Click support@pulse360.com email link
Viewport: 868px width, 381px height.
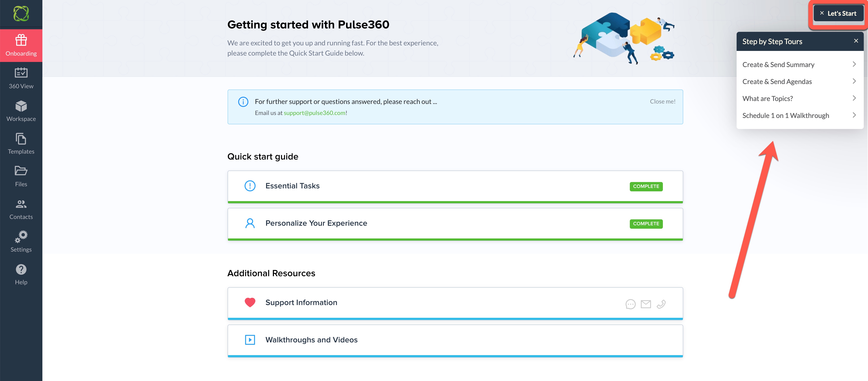[x=314, y=113]
